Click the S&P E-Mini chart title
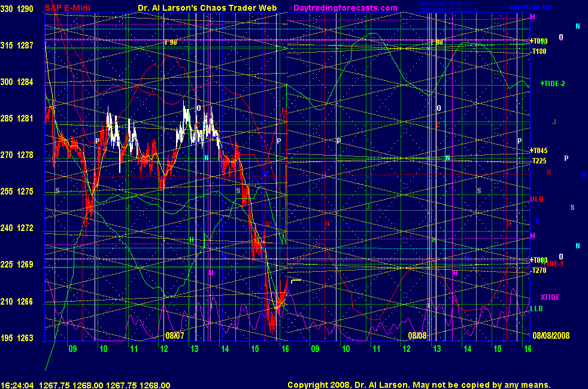The width and height of the screenshot is (588, 389). [68, 8]
